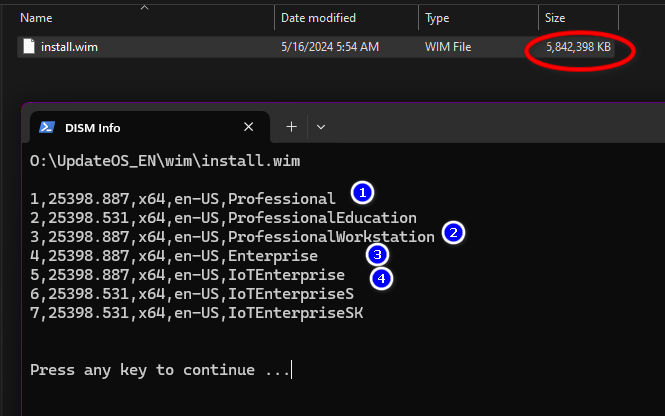Sort by Size column header
This screenshot has height=416, width=665.
coord(555,18)
